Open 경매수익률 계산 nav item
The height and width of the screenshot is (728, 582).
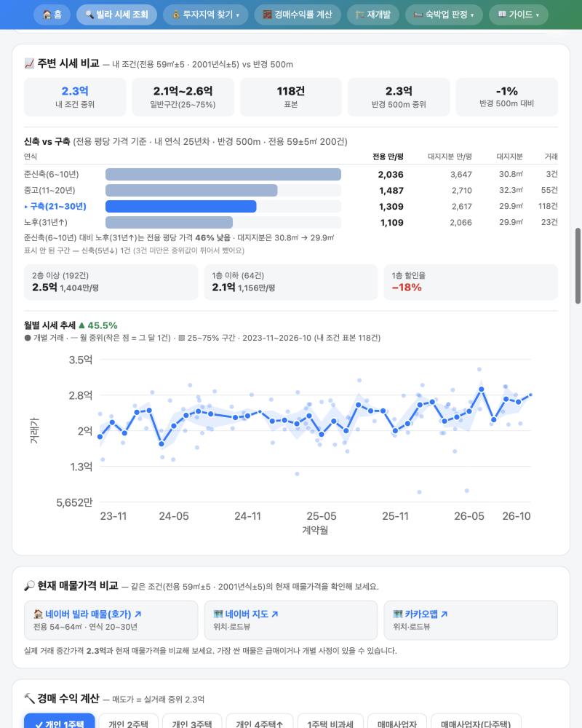(x=298, y=15)
